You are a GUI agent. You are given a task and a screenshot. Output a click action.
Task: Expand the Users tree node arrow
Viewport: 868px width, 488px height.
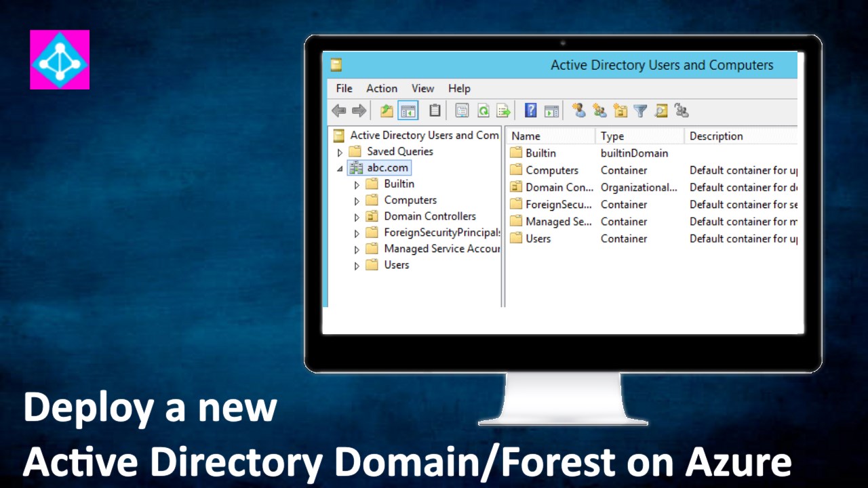357,266
